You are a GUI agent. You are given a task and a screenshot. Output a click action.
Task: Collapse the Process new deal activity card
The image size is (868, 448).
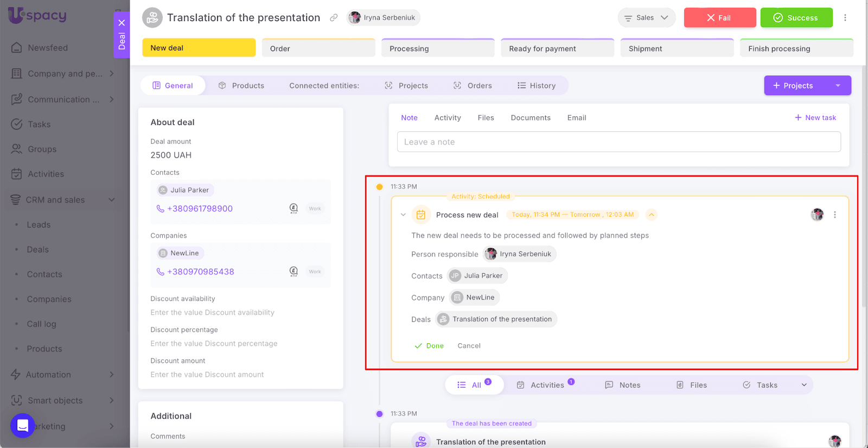[403, 215]
